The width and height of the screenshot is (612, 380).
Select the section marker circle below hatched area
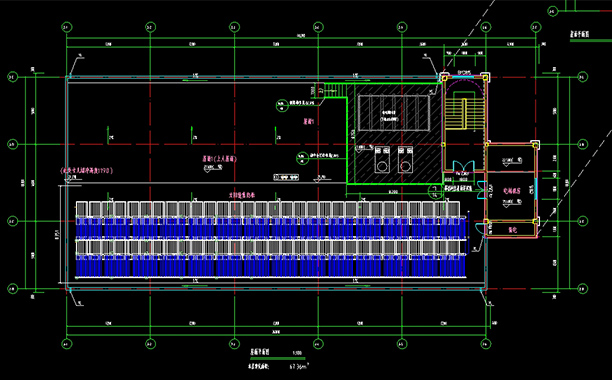pos(435,191)
